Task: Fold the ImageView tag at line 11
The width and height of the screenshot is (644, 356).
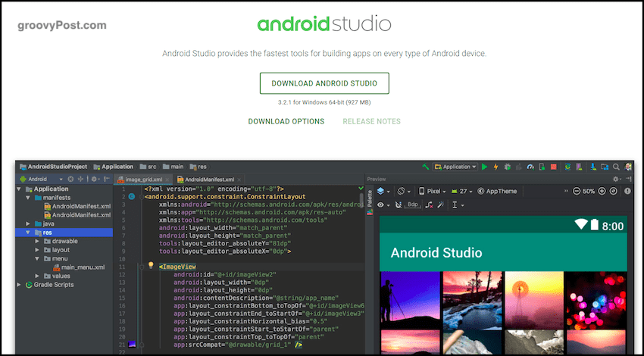Action: tap(142, 267)
